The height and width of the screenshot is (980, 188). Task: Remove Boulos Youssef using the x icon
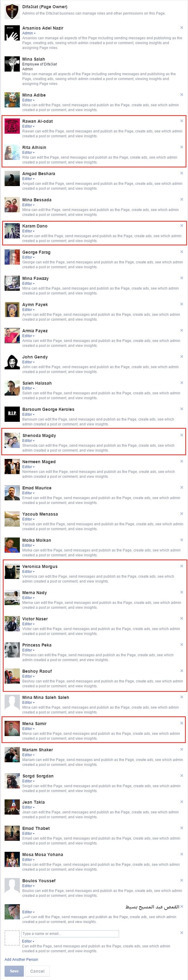click(182, 880)
